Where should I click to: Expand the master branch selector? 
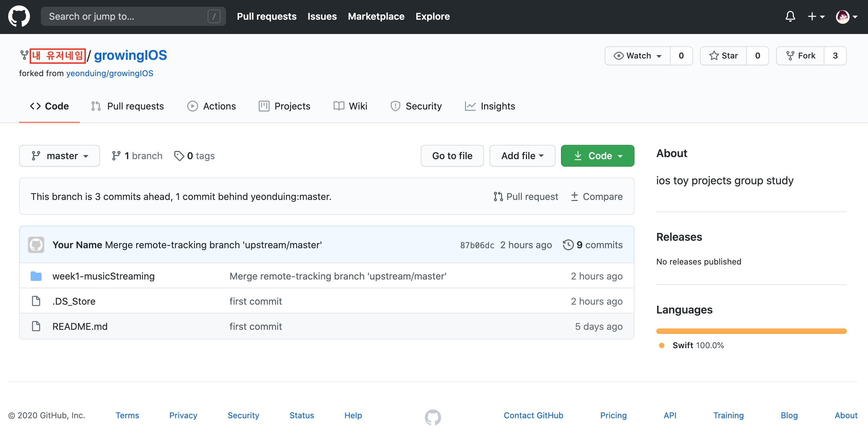[60, 156]
